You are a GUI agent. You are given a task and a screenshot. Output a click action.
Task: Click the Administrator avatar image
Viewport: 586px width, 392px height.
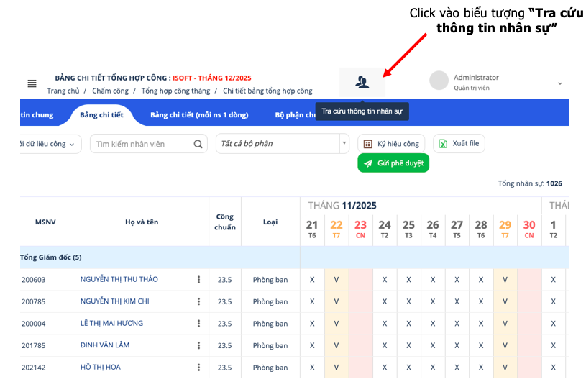point(439,81)
